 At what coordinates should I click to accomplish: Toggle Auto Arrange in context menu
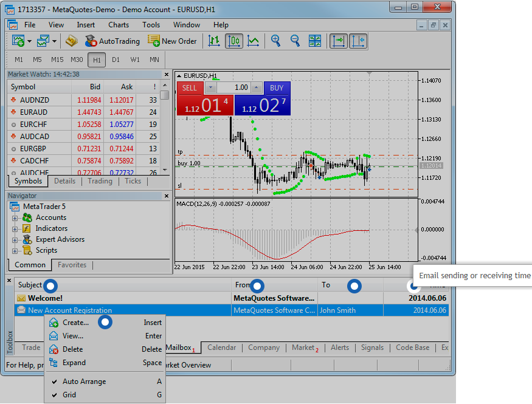tap(105, 382)
